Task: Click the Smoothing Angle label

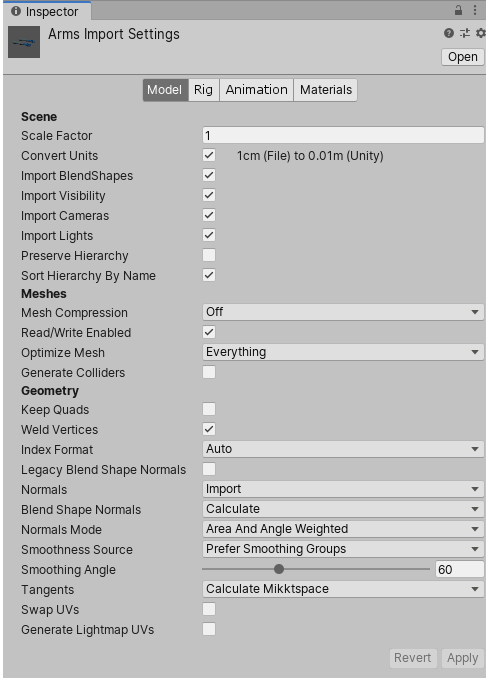Action: 68,570
